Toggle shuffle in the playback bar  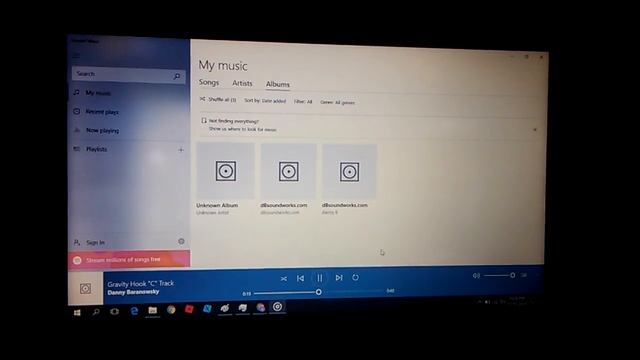(284, 278)
